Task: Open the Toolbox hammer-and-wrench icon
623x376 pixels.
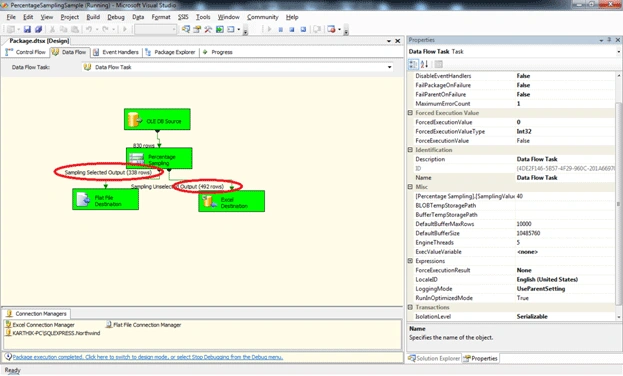Action: click(x=208, y=29)
